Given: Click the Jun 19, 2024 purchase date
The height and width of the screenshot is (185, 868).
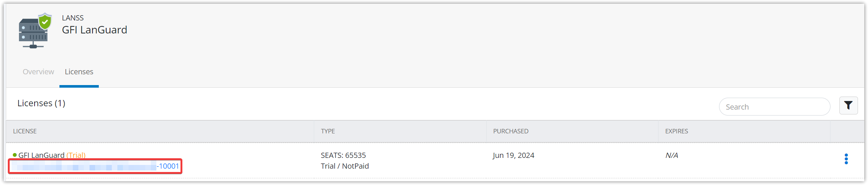Looking at the screenshot, I should pyautogui.click(x=513, y=155).
